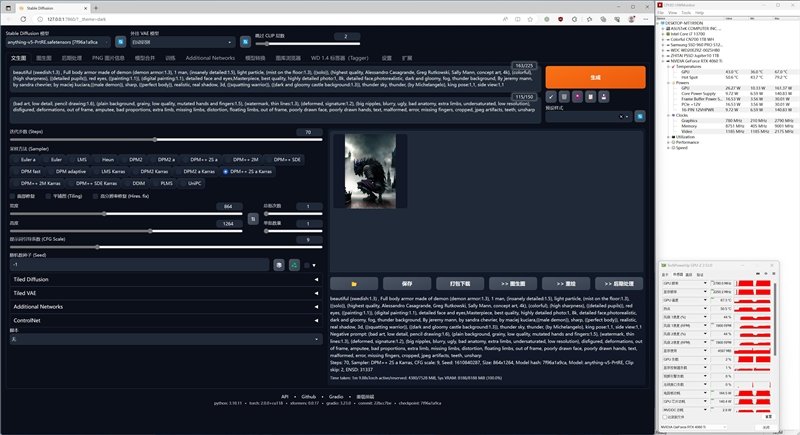Close the Stable Diffusion browser tab

(86, 8)
